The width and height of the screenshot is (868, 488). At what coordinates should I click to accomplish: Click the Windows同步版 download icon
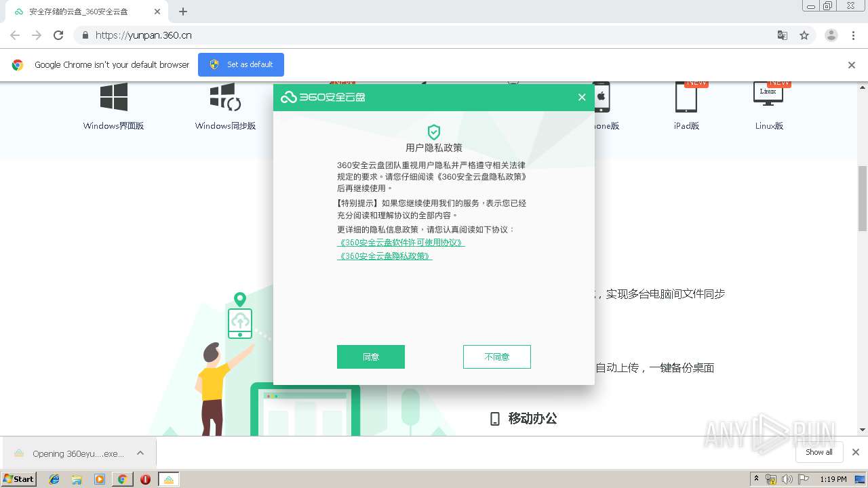point(225,97)
